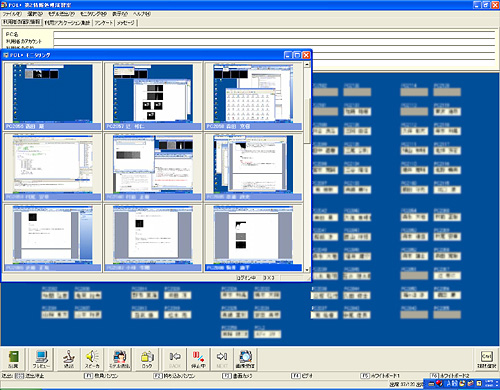Screen dimensions: 500x390
Task: Open the ファイル menu
Action: [x=12, y=14]
